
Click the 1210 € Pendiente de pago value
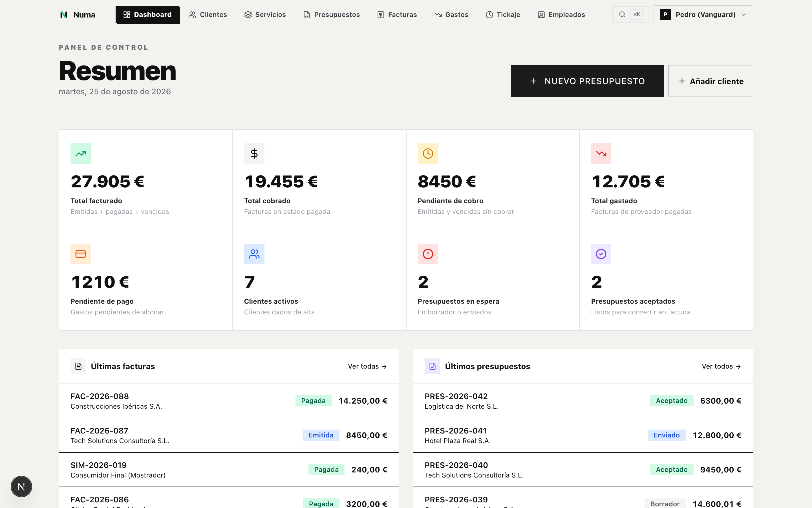pyautogui.click(x=100, y=282)
